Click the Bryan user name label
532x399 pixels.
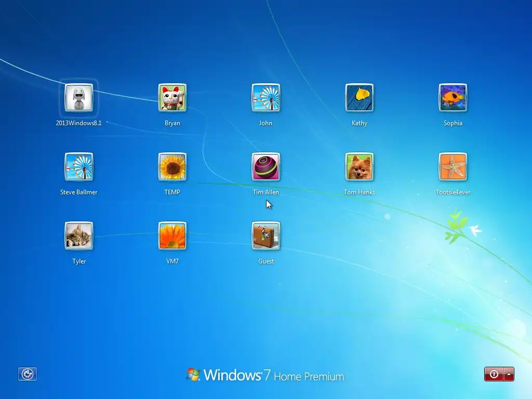pyautogui.click(x=172, y=123)
